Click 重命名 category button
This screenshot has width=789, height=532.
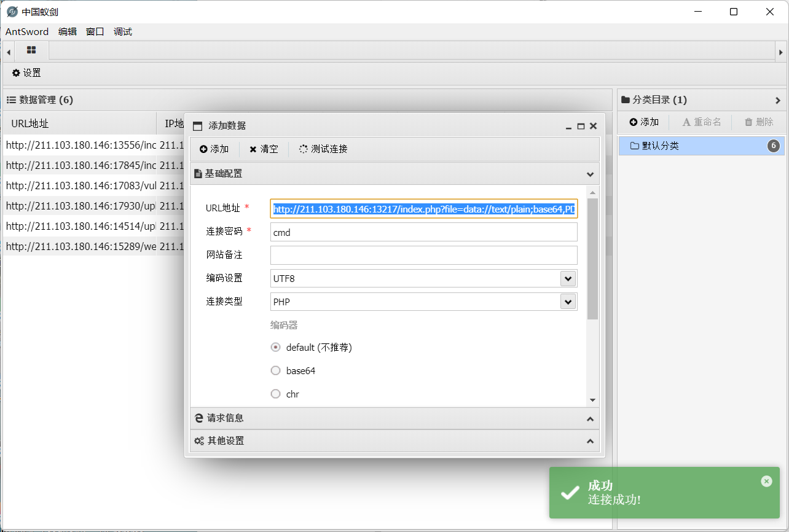[702, 122]
